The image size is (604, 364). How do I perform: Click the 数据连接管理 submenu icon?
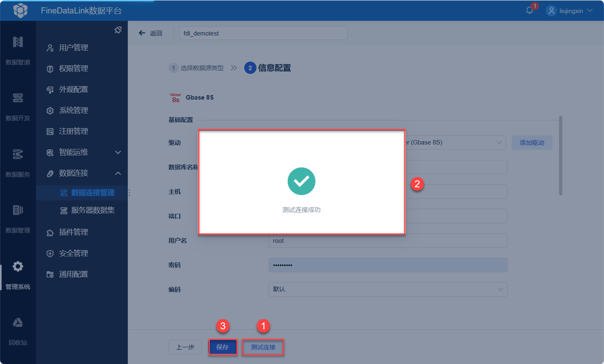(x=64, y=193)
